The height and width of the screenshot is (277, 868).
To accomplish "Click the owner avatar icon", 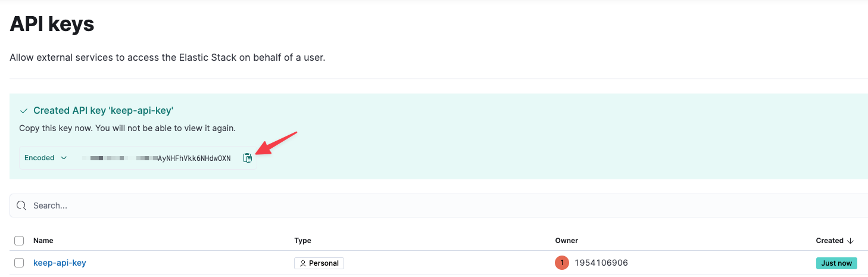I will (x=562, y=263).
